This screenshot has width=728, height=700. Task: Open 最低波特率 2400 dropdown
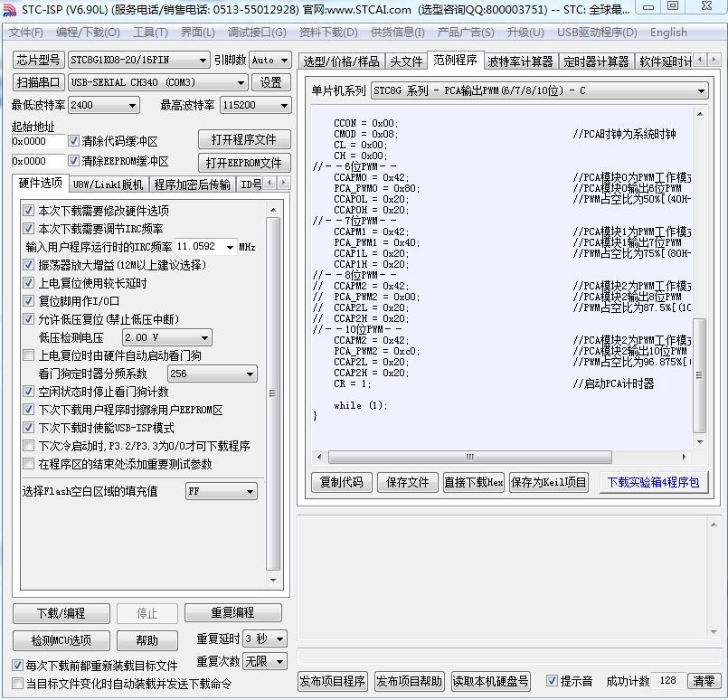click(104, 106)
